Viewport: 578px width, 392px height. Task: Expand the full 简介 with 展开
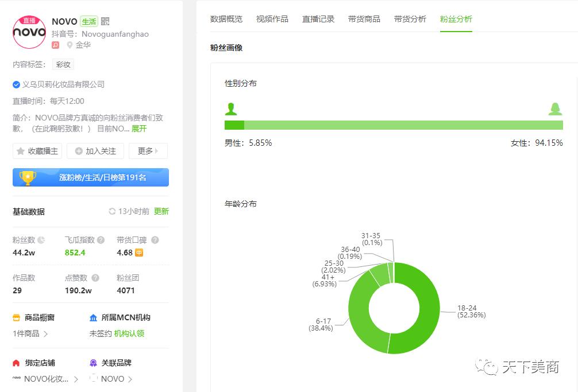point(139,129)
